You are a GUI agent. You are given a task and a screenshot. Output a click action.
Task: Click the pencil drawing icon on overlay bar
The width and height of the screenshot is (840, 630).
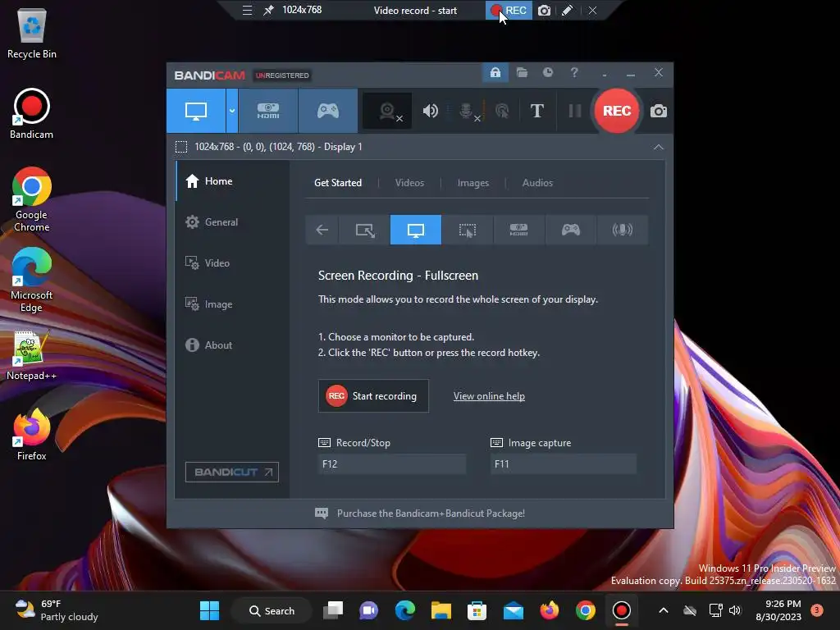(568, 10)
